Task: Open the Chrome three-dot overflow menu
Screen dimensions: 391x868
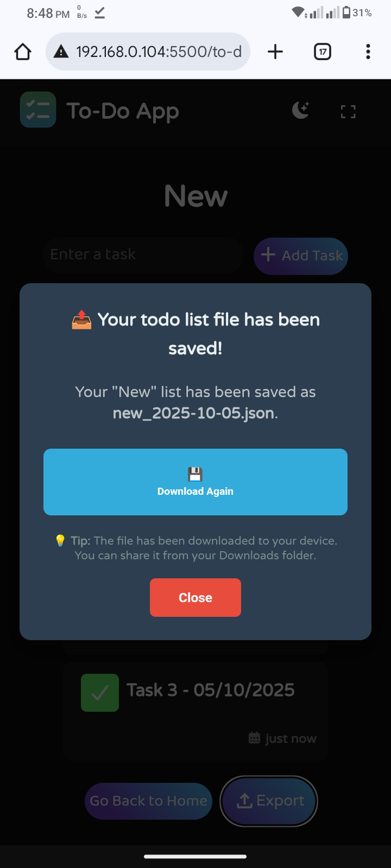Action: point(368,52)
